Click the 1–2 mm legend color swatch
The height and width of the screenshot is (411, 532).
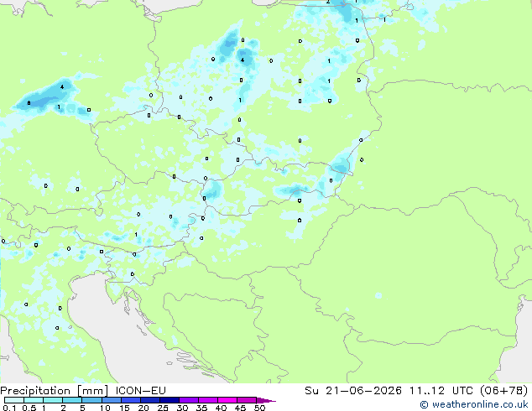pyautogui.click(x=53, y=400)
